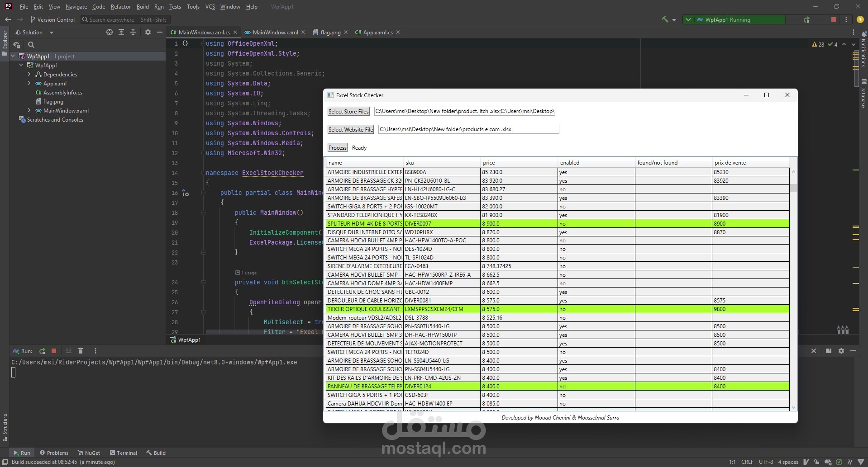Close the flag.png editor tab

[346, 32]
